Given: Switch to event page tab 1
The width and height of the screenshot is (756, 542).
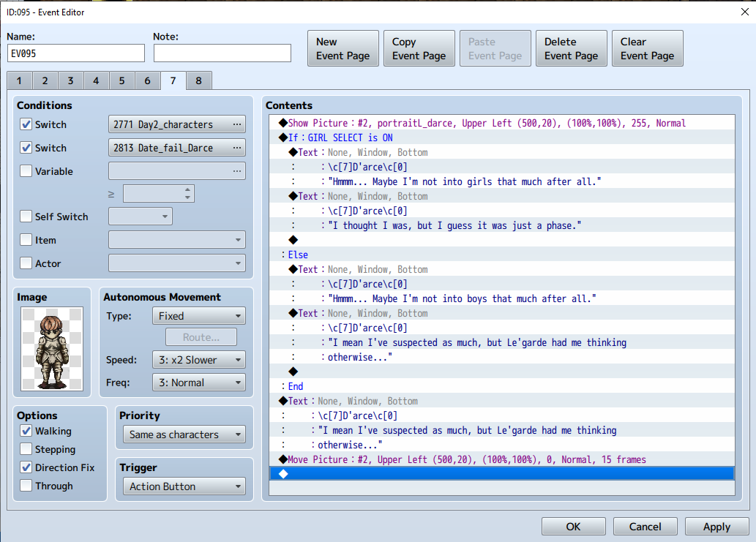Looking at the screenshot, I should pyautogui.click(x=19, y=81).
